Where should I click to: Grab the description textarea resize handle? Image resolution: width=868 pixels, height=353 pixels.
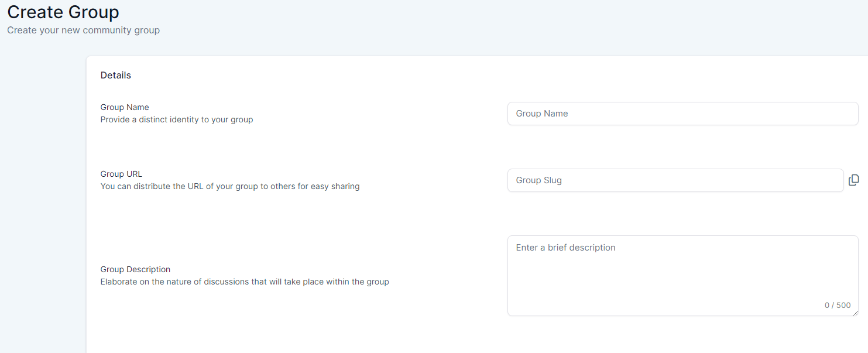tap(855, 313)
